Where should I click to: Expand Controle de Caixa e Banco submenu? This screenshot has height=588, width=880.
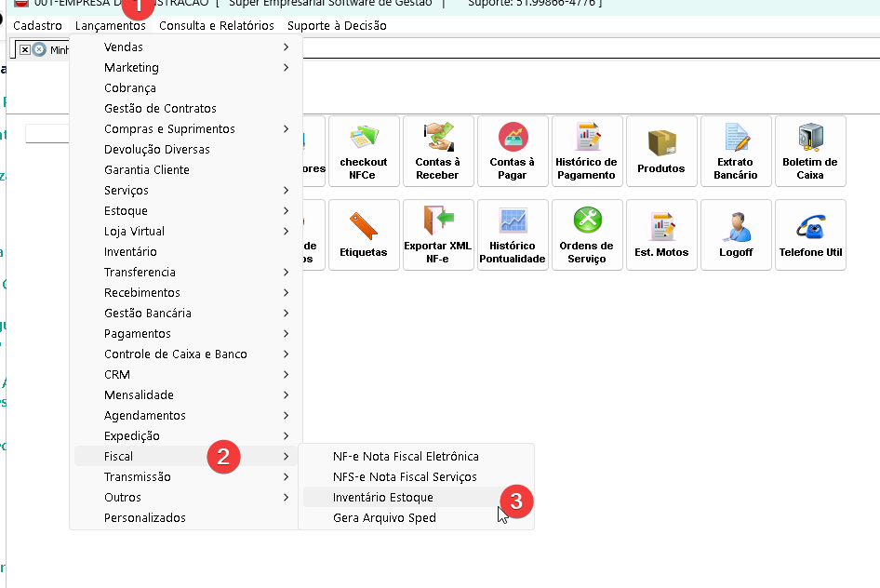pos(186,354)
